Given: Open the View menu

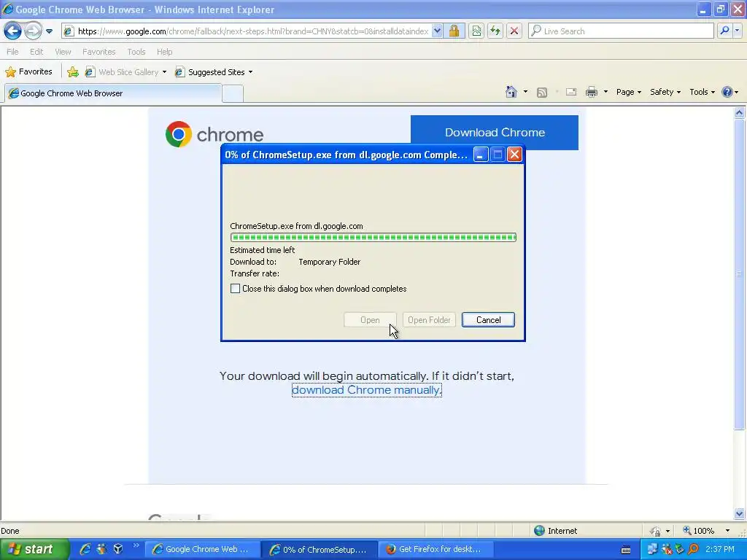Looking at the screenshot, I should click(x=63, y=52).
